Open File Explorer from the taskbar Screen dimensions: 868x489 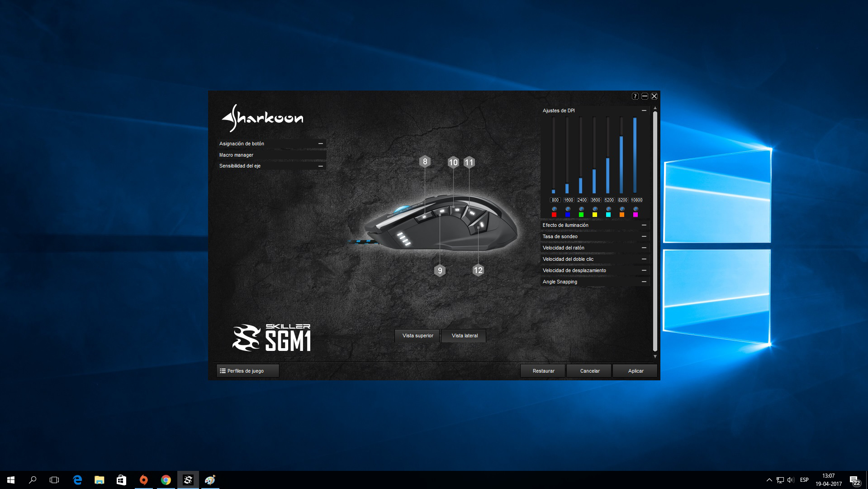(99, 480)
